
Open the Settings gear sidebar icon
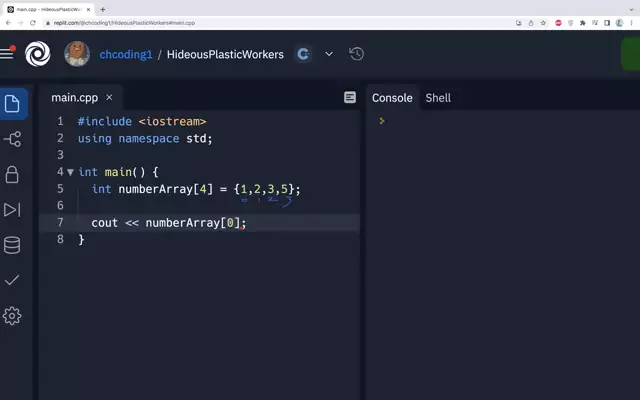click(x=12, y=316)
